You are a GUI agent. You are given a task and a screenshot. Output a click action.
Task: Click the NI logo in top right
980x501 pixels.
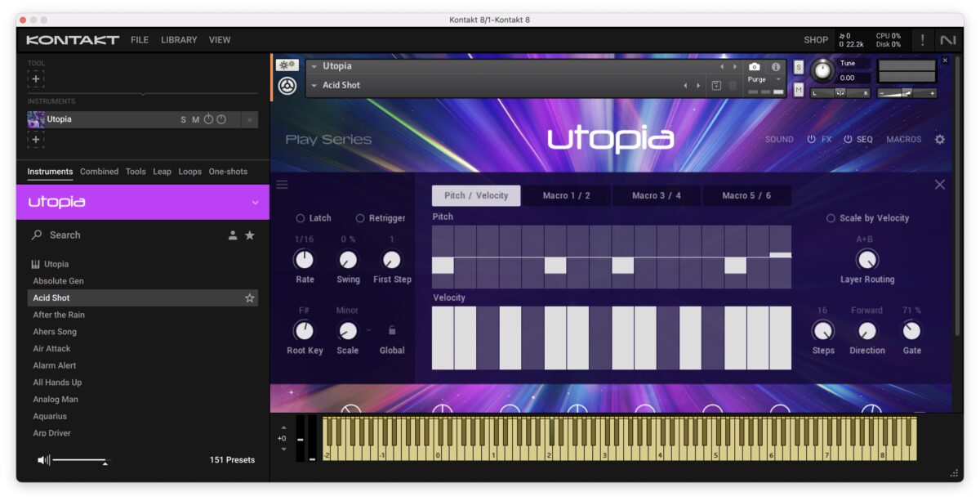pyautogui.click(x=947, y=40)
